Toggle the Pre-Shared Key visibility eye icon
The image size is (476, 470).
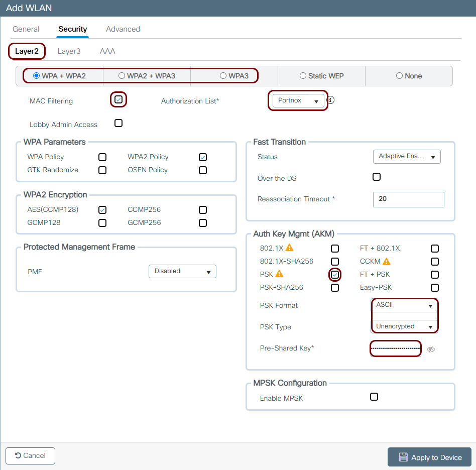431,349
